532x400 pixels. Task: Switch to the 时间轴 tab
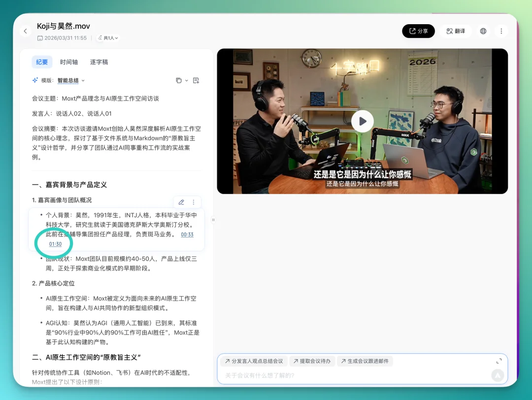(69, 62)
